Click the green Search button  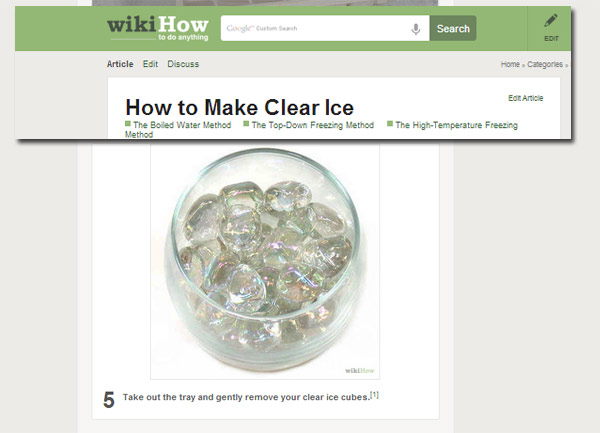coord(453,28)
